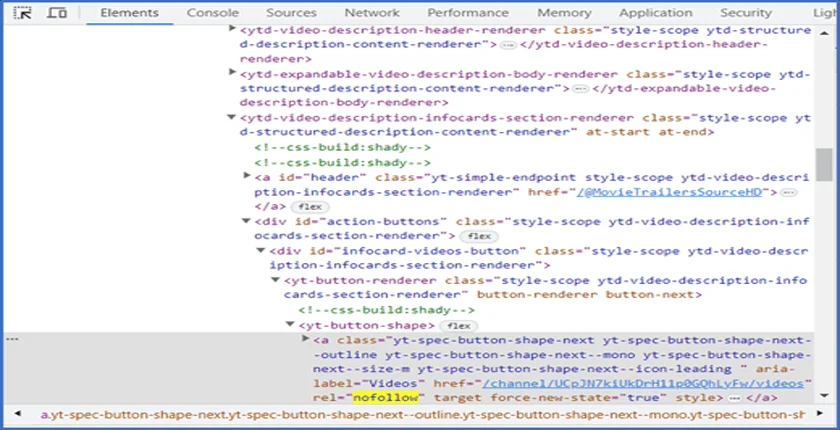Click the vertical scrollbar down arrow
The image size is (840, 430).
pyautogui.click(x=824, y=396)
